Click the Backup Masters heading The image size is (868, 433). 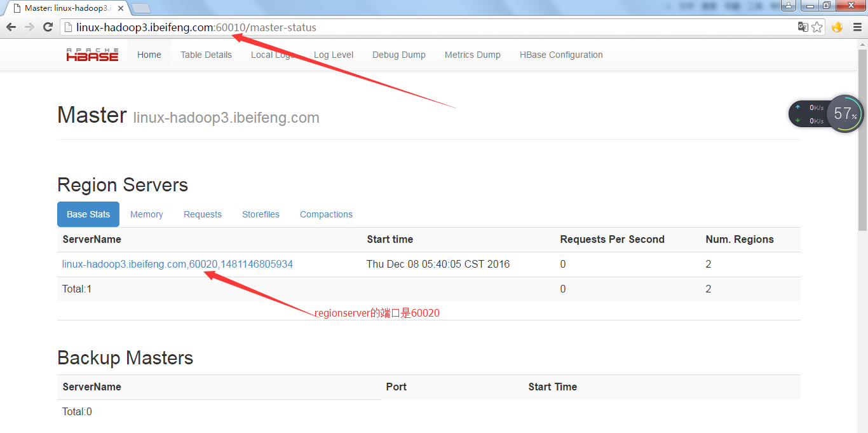pyautogui.click(x=125, y=357)
